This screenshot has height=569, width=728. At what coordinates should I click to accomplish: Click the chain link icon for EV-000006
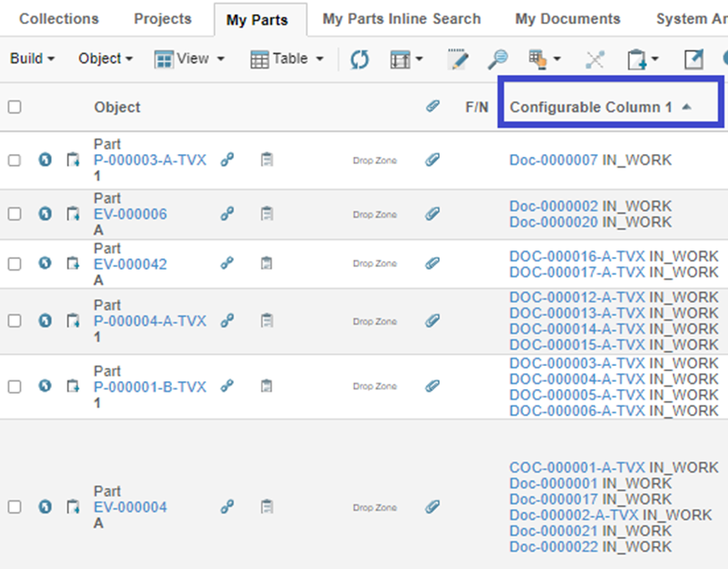(228, 214)
